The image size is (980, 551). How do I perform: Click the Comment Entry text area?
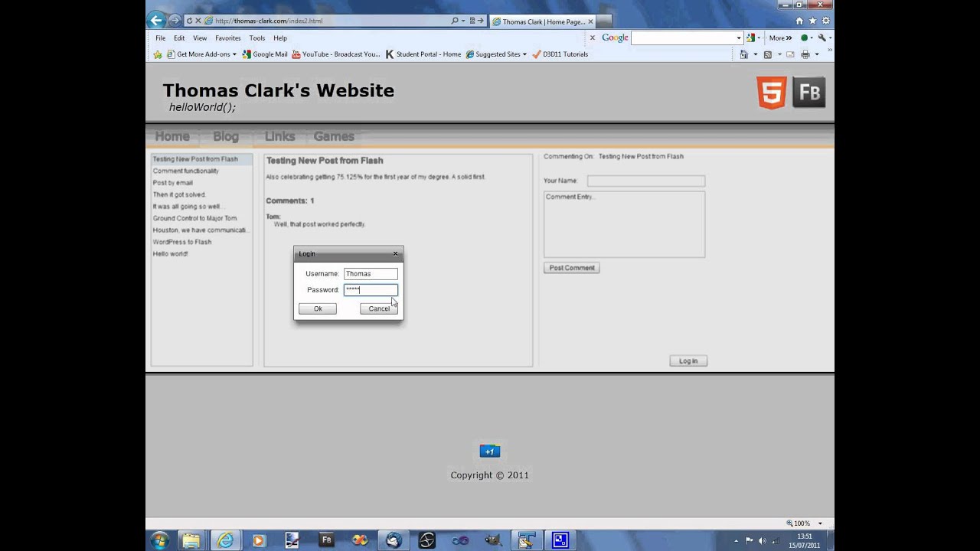coord(624,224)
